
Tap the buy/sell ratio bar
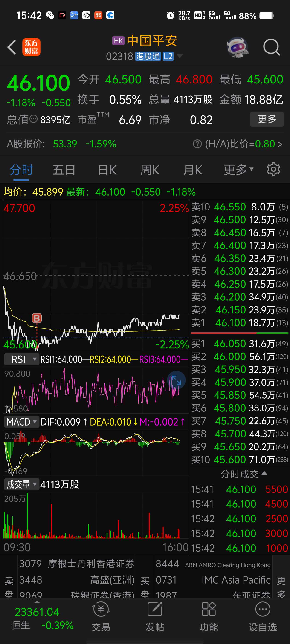239,333
